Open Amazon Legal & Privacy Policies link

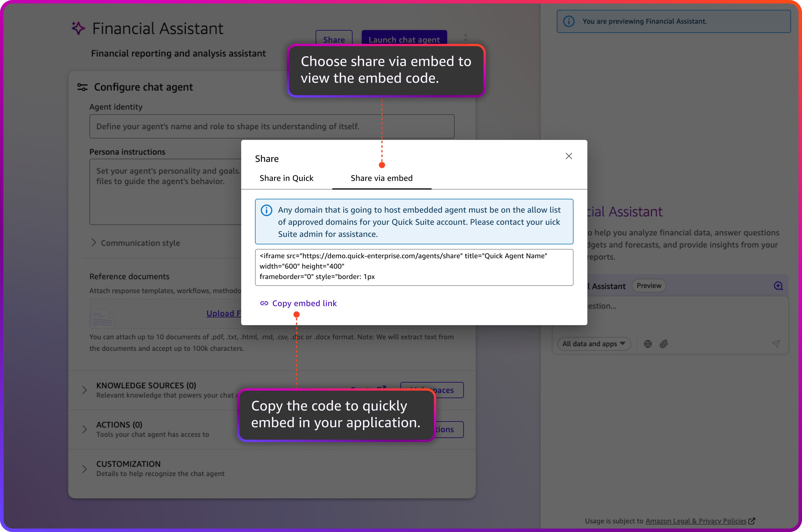tap(696, 521)
